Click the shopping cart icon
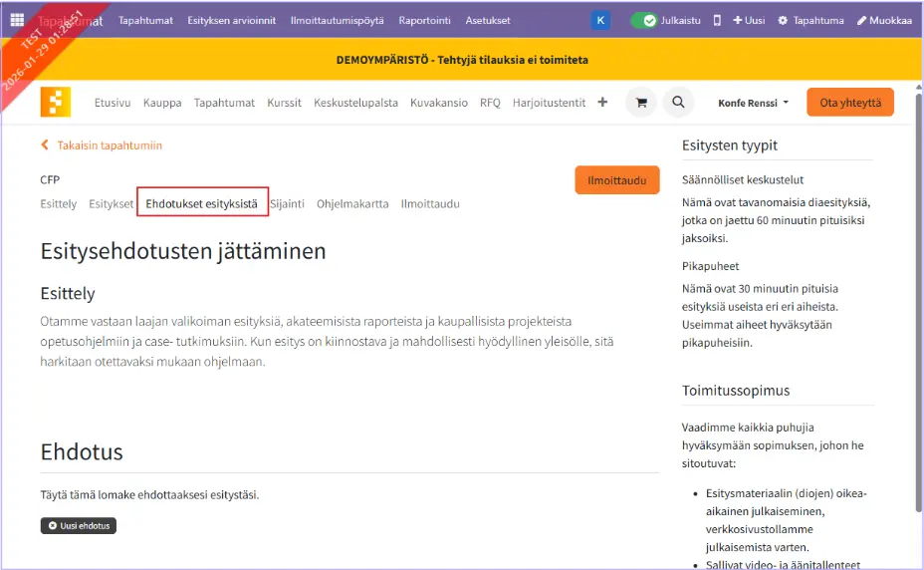This screenshot has height=570, width=924. tap(640, 103)
